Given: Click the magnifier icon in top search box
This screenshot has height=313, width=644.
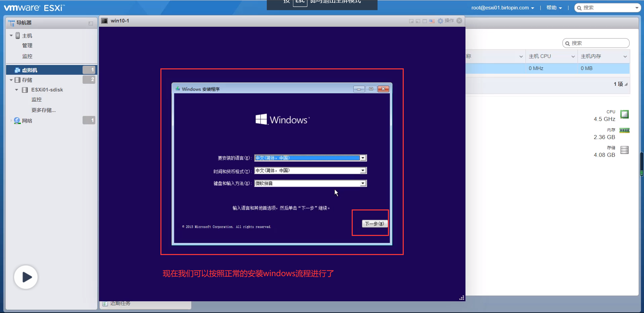Looking at the screenshot, I should 579,8.
